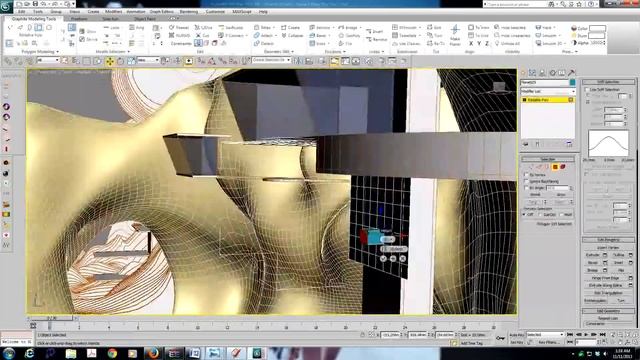Click the Mirror tool in main toolbar
Image resolution: width=640 pixels, height=360 pixels.
pyautogui.click(x=298, y=61)
